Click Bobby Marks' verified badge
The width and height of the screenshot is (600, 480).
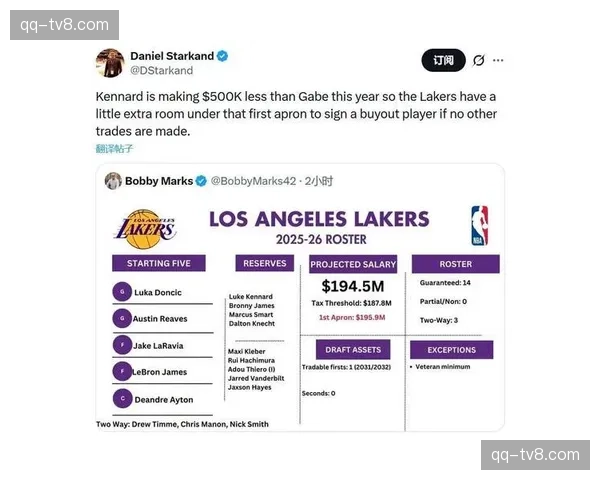(x=201, y=181)
